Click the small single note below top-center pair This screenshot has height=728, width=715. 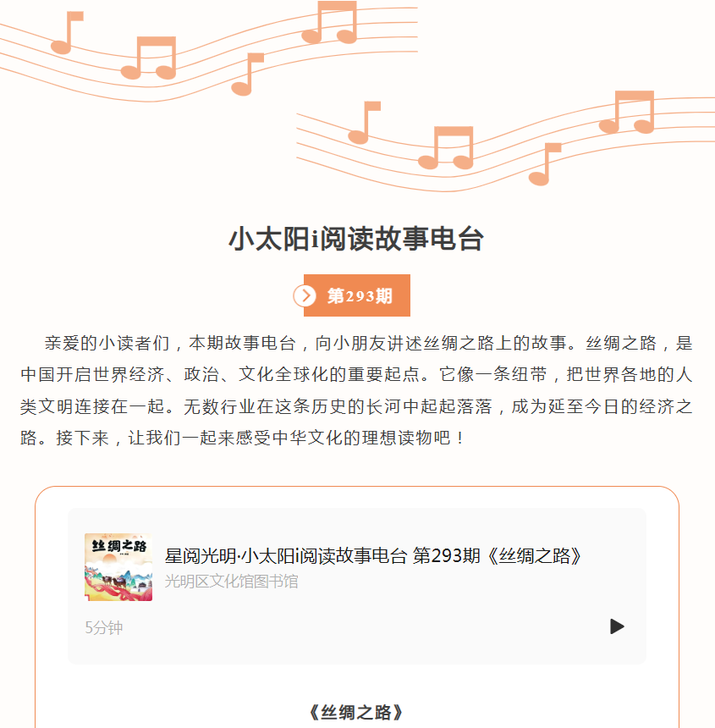pos(248,74)
